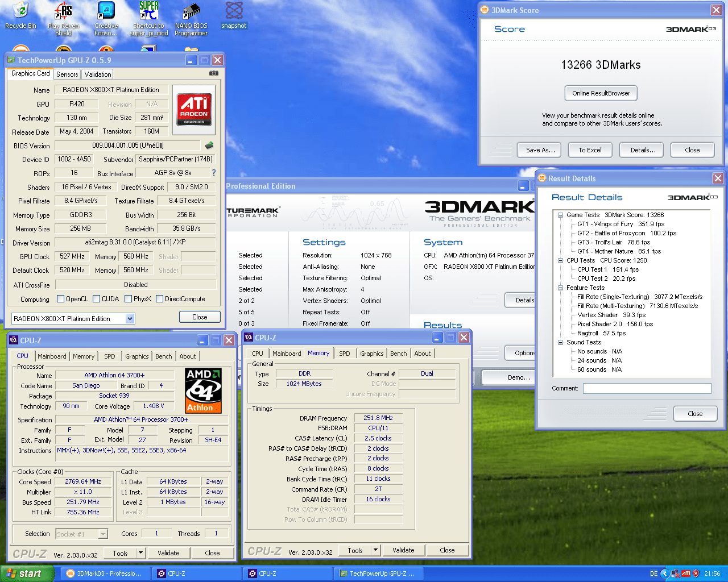Open the Tools dropdown arrow in CPU-Z

tap(140, 552)
